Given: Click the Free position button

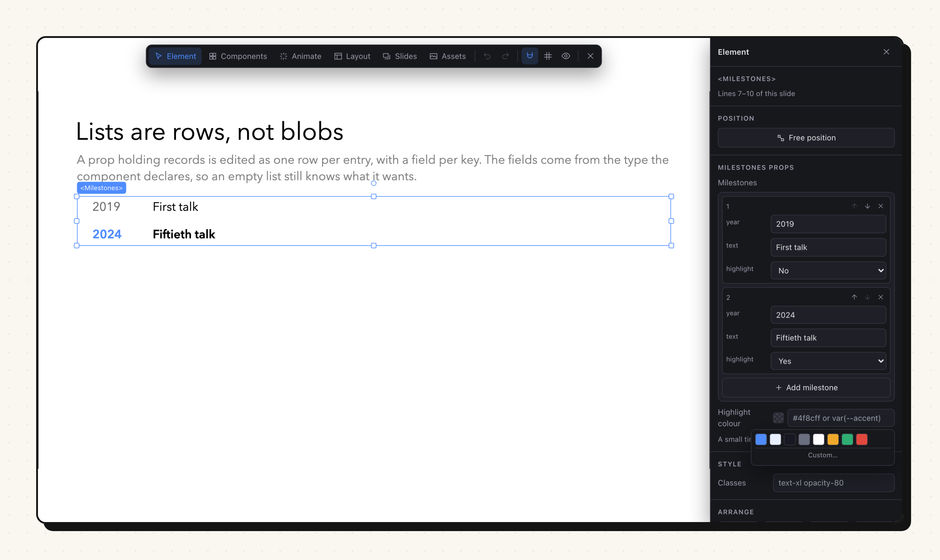Looking at the screenshot, I should point(806,138).
